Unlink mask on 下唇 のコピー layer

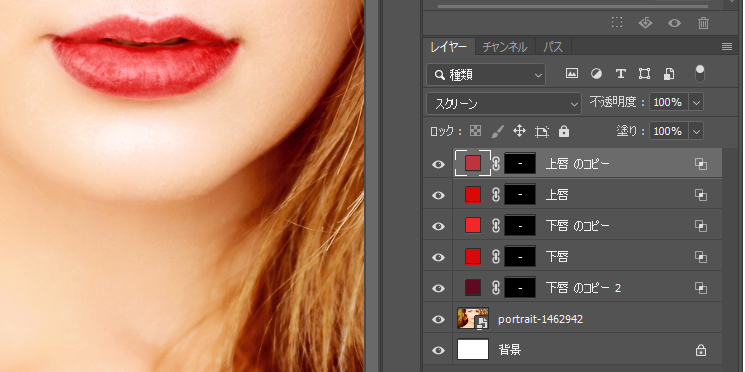[x=496, y=226]
